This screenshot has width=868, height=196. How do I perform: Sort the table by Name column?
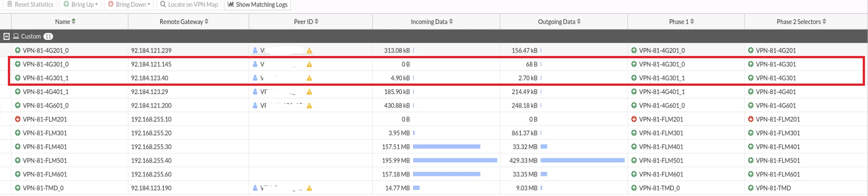65,21
